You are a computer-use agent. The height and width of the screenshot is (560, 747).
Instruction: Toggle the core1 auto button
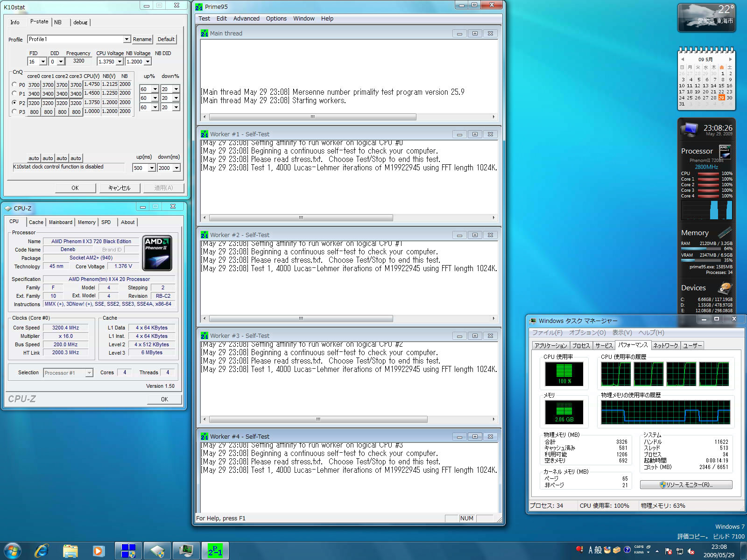[x=48, y=158]
